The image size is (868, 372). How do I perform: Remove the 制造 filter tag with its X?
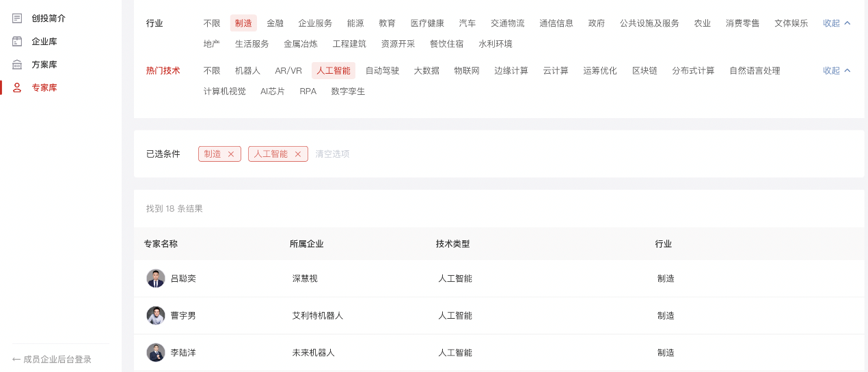pos(231,154)
